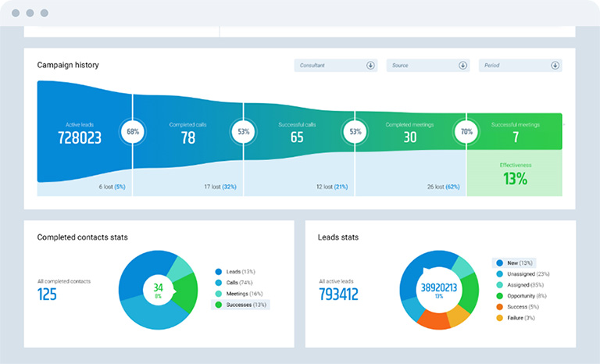Expand the Source dropdown filter
This screenshot has height=364, width=600.
(427, 66)
